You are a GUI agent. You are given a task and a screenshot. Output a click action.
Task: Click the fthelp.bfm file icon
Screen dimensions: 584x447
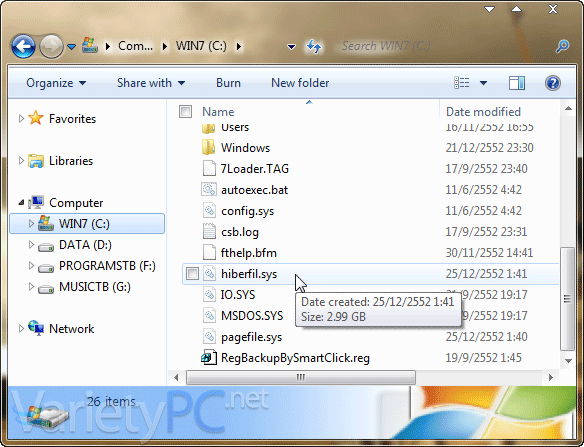click(x=209, y=253)
